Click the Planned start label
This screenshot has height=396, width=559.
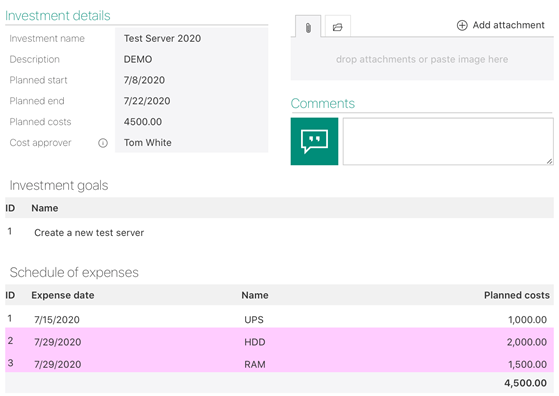(39, 80)
